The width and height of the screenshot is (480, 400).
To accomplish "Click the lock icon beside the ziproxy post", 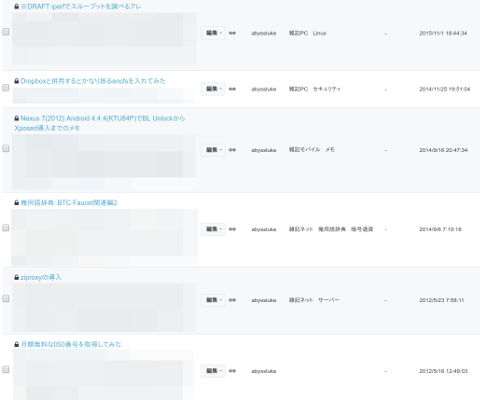I will (x=16, y=277).
